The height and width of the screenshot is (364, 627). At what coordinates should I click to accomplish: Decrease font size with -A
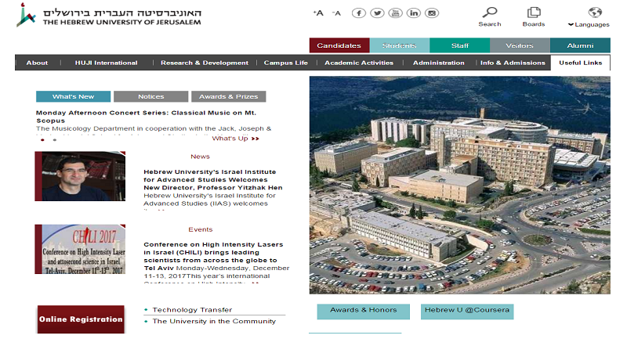pos(336,13)
